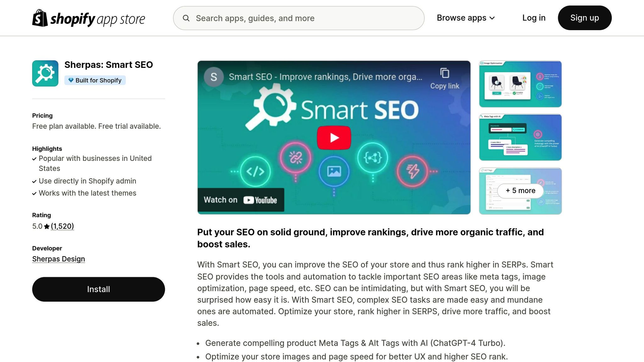Click Log in
Image resolution: width=644 pixels, height=362 pixels.
[x=534, y=18]
